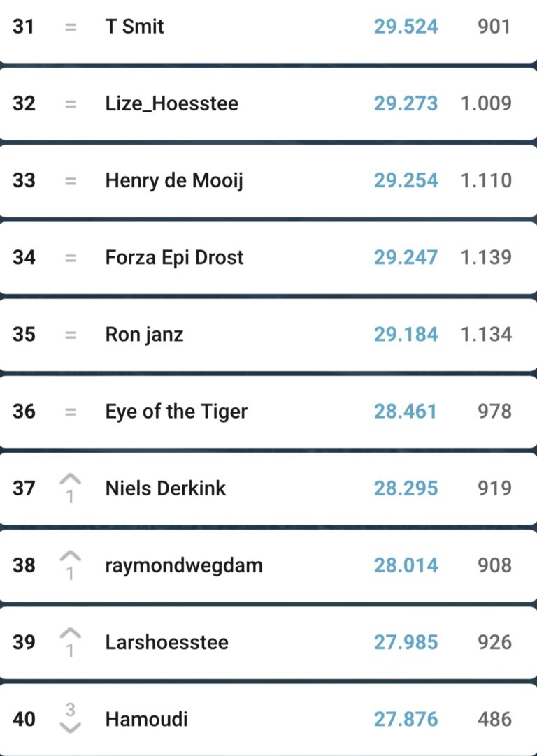Click the equals icon beside Eye of the Tiger
This screenshot has width=537, height=756.
tap(70, 412)
